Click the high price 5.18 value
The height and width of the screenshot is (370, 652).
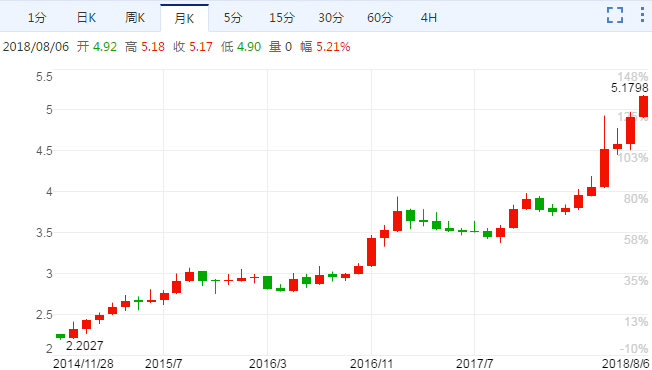point(153,47)
